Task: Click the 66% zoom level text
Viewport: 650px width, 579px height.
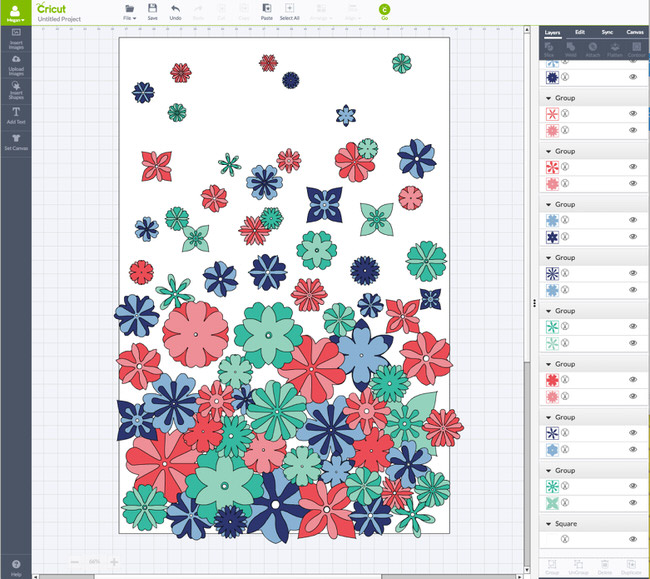Action: click(94, 562)
